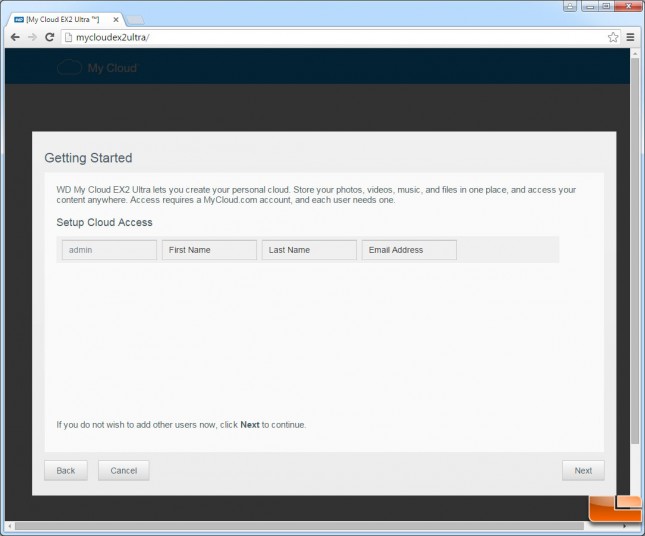Click the admin username field
The height and width of the screenshot is (536, 645).
(109, 250)
